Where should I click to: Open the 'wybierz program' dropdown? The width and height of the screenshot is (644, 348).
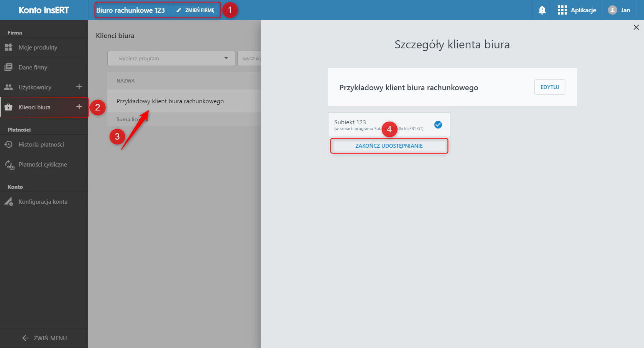coord(171,58)
